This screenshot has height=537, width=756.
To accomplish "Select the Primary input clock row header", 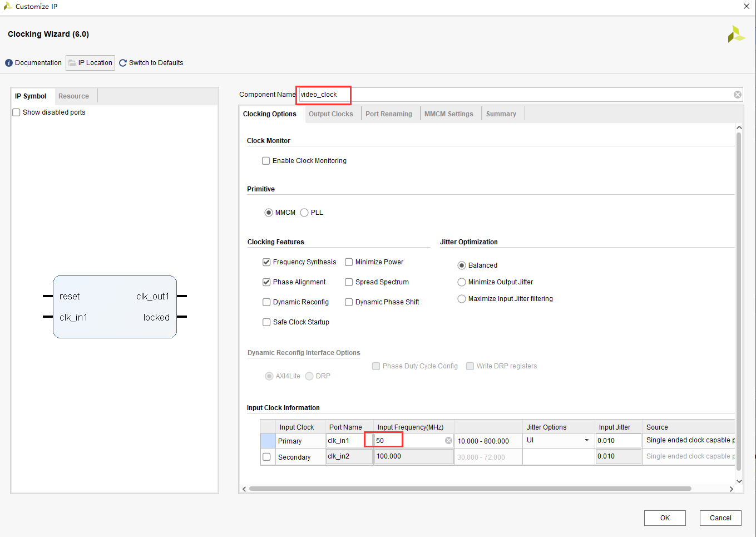I will click(268, 441).
